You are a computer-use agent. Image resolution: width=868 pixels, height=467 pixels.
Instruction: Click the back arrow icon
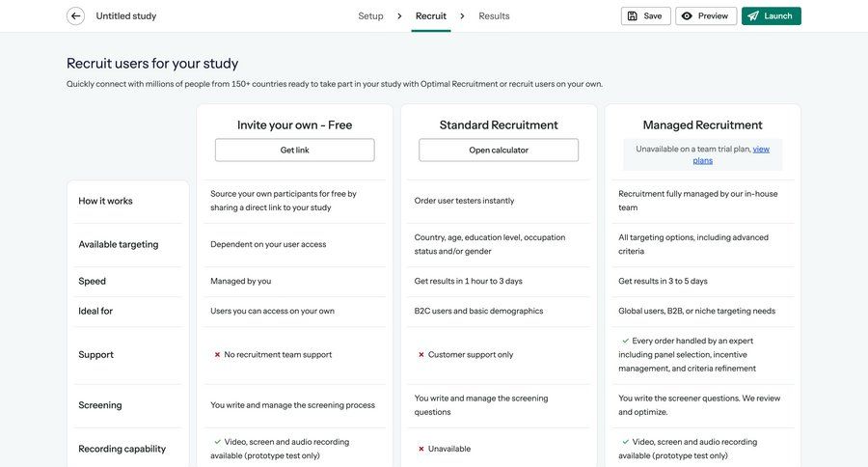click(x=75, y=15)
